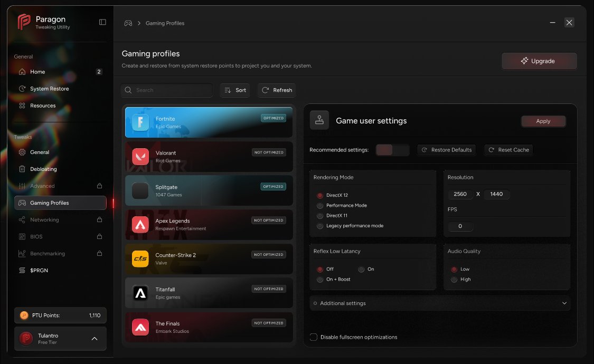Screen dimensions: 594x364
Task: Click the Search games field
Action: coord(167,90)
